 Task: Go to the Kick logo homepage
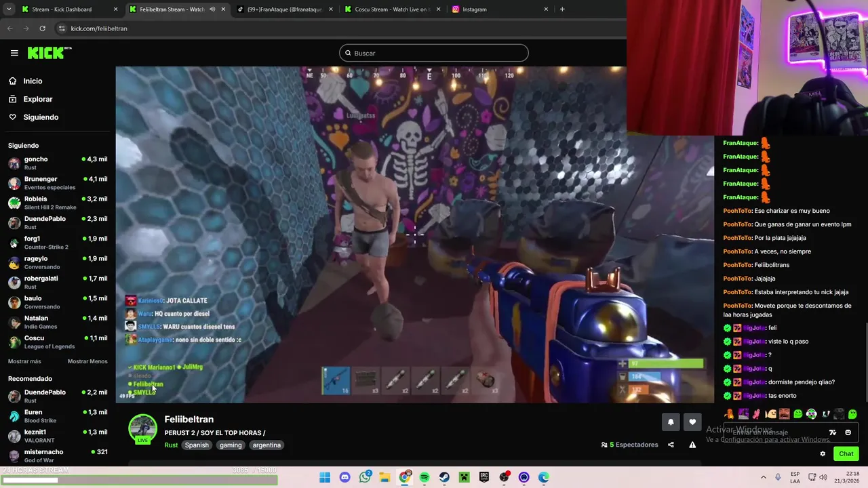coord(50,53)
